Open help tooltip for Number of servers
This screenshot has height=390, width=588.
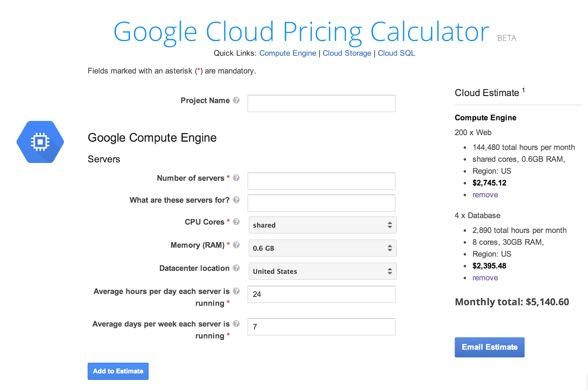point(236,178)
